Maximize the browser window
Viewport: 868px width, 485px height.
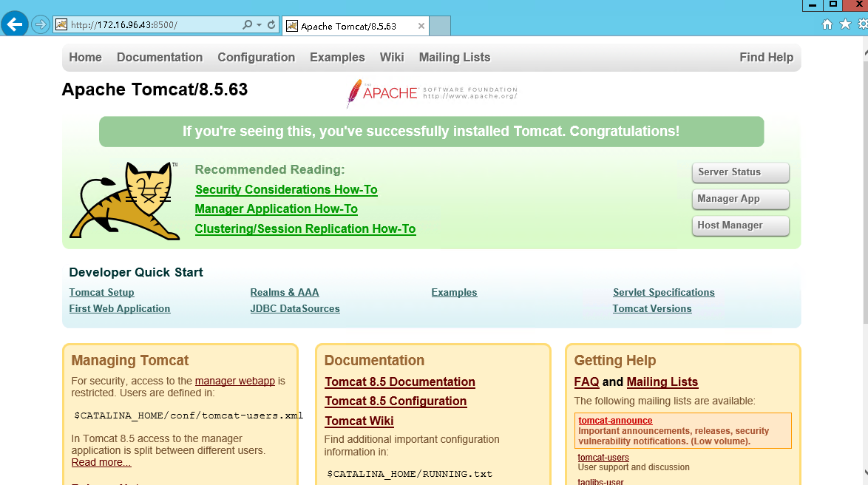(833, 5)
